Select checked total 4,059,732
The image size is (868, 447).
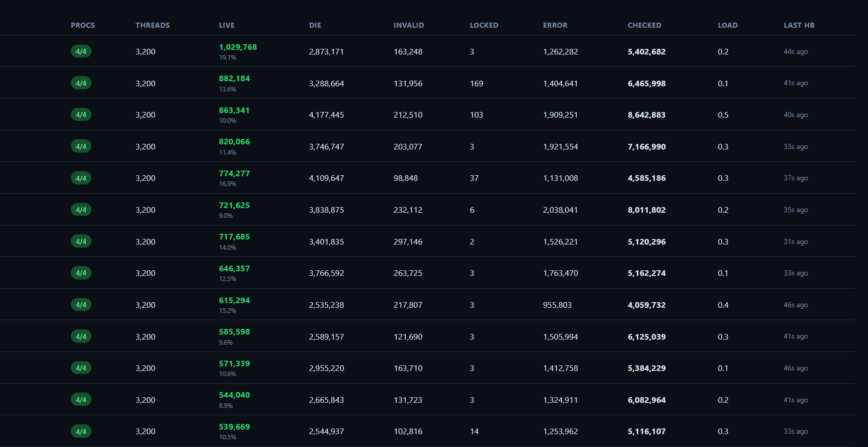pos(647,305)
